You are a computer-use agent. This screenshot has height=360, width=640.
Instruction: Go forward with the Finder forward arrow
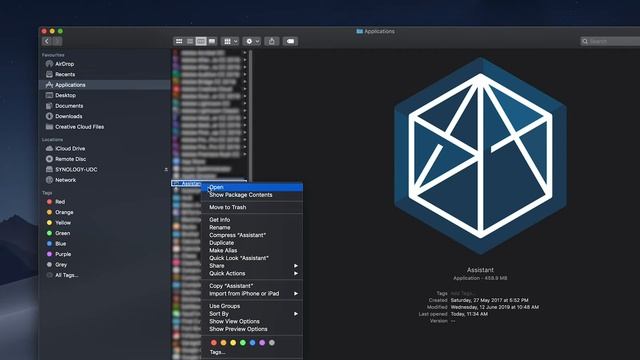coord(57,41)
